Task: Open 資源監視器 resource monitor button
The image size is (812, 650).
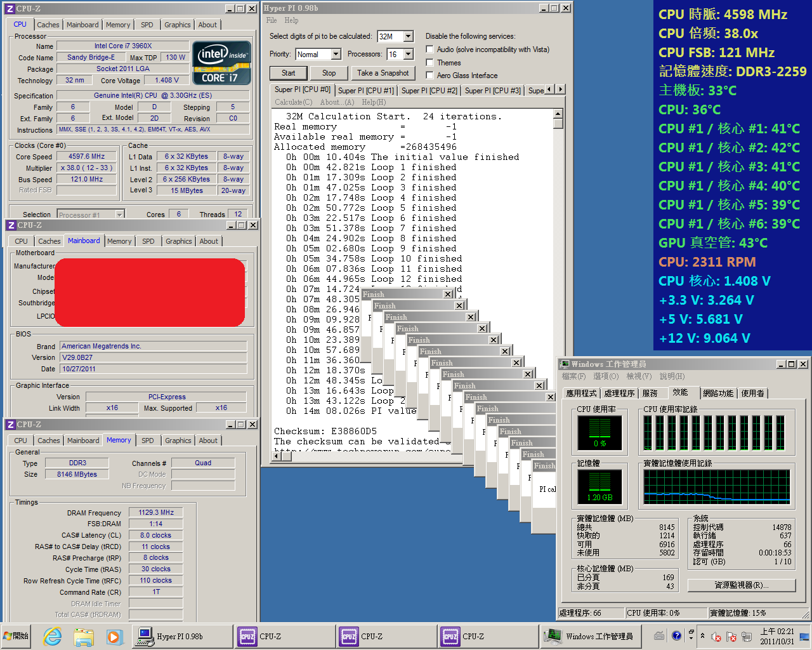Action: pyautogui.click(x=742, y=585)
